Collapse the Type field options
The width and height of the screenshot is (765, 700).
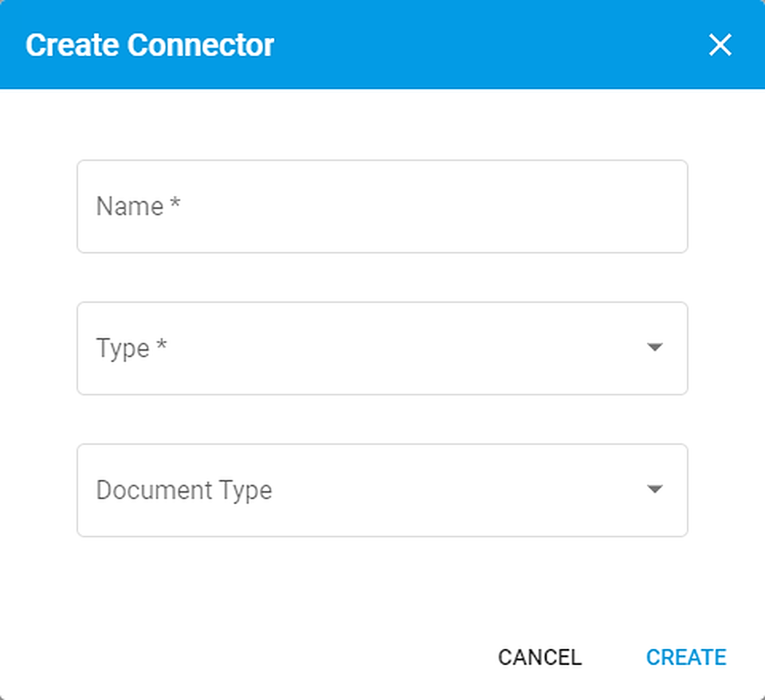coord(653,348)
